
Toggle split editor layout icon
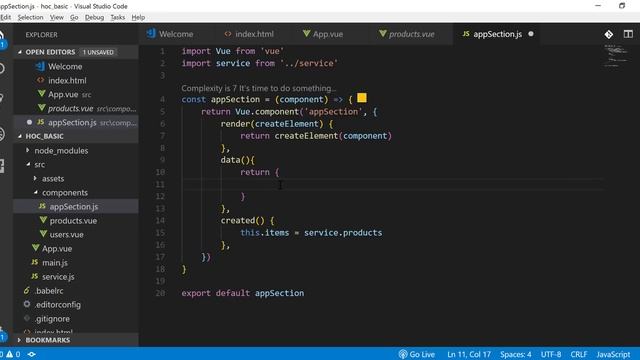pos(628,34)
